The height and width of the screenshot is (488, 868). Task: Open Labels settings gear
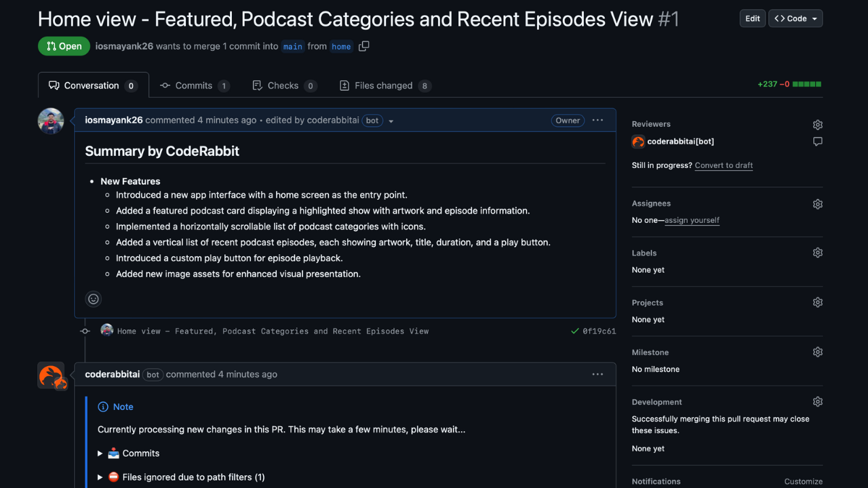[818, 253]
